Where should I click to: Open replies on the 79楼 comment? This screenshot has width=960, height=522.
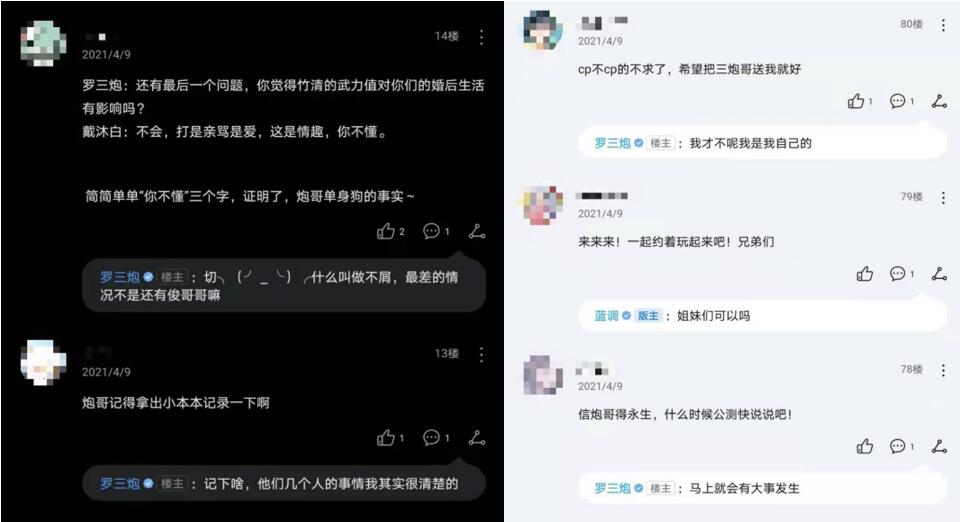point(898,274)
